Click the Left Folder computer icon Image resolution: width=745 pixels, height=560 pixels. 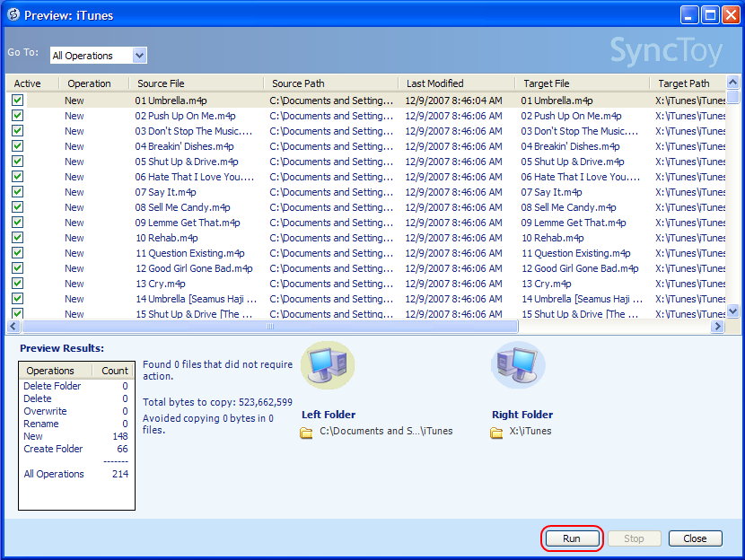(328, 364)
